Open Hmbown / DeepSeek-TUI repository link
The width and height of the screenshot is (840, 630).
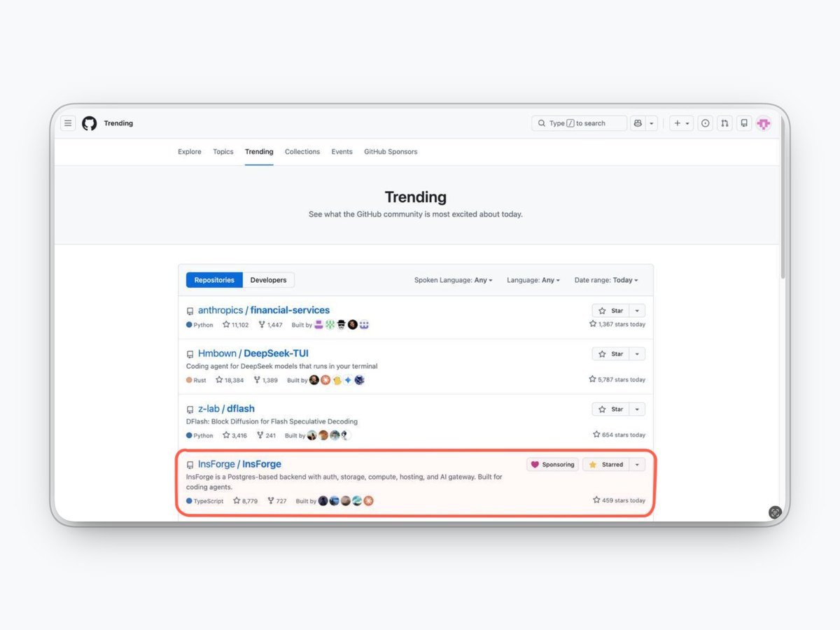coord(253,353)
